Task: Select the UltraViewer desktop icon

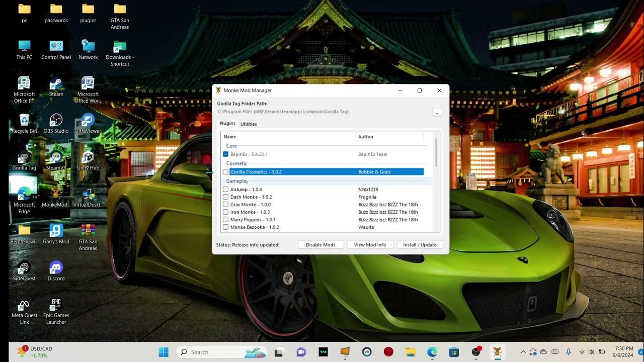Action: (x=88, y=123)
